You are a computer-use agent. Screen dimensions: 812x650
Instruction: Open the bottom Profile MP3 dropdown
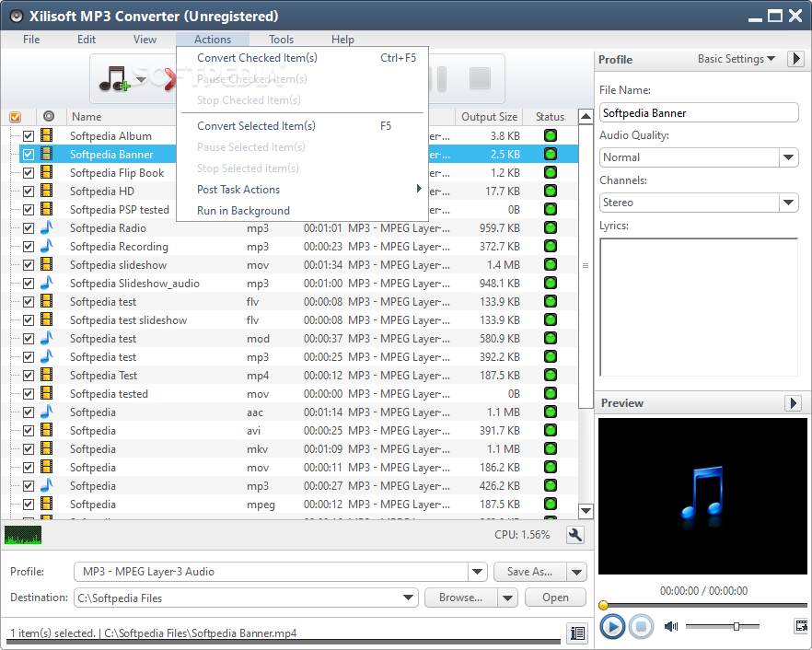click(x=477, y=572)
